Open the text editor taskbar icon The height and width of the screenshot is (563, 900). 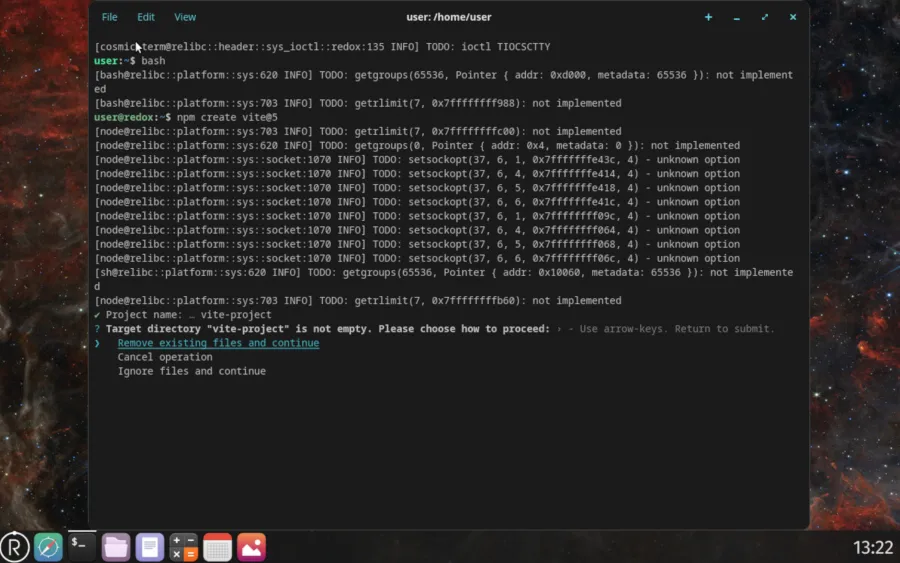[x=150, y=546]
